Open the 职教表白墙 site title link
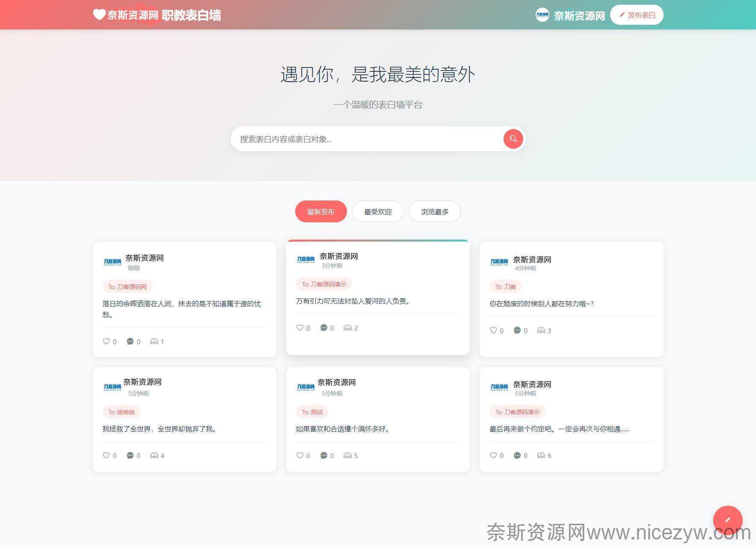Image resolution: width=756 pixels, height=548 pixels. pos(192,15)
